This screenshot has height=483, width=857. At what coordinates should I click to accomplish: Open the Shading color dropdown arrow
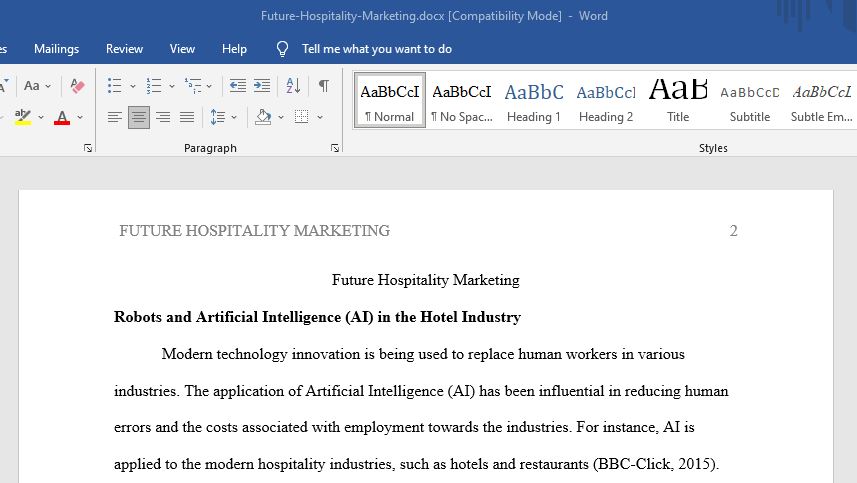click(281, 117)
